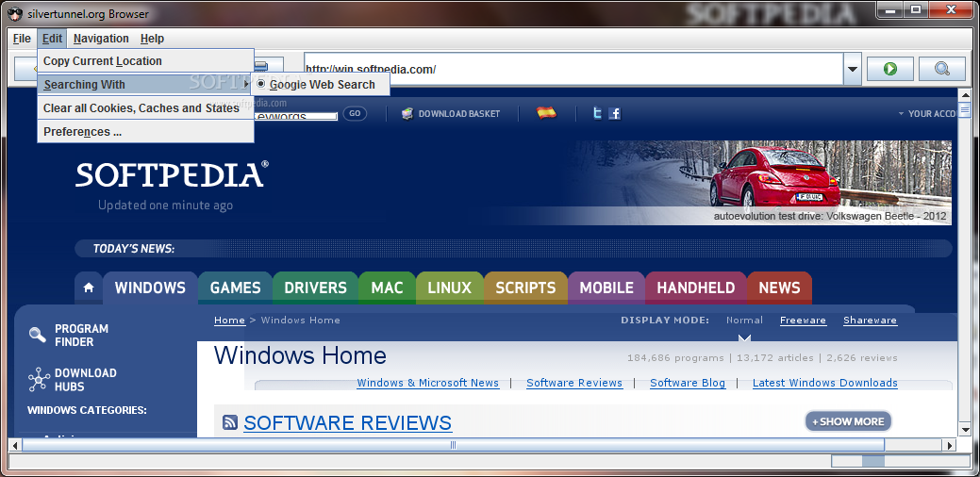The image size is (980, 477).
Task: Click the WINDOWS CATEGORIES heading
Action: tap(87, 410)
